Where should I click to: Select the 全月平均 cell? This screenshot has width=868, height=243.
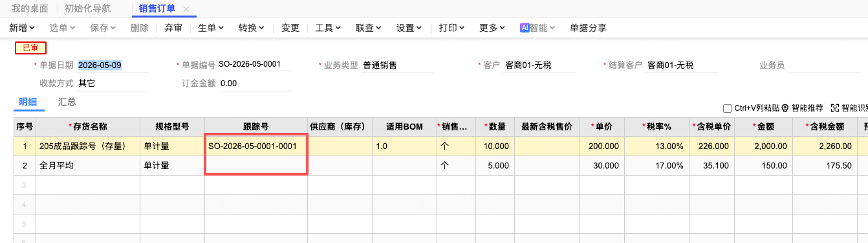pos(87,166)
